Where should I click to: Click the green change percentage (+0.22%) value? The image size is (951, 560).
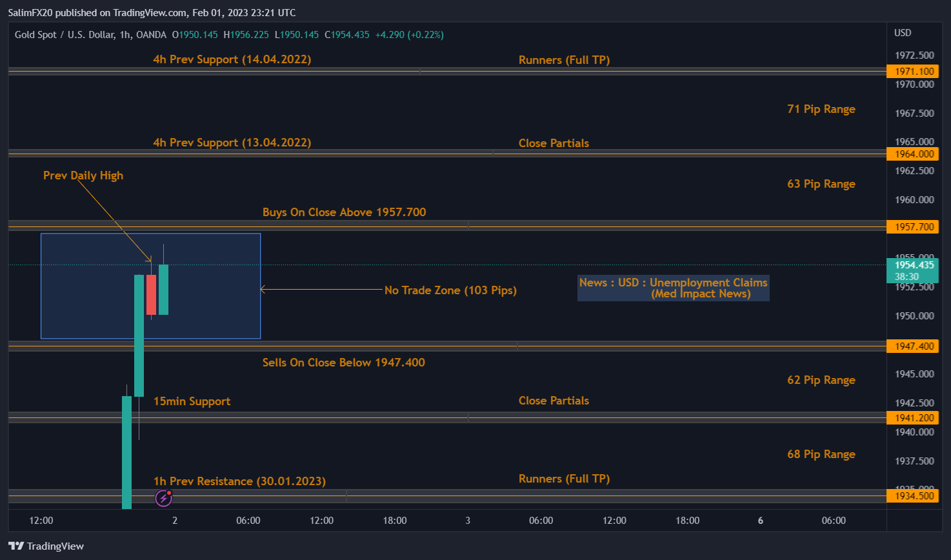coord(425,35)
